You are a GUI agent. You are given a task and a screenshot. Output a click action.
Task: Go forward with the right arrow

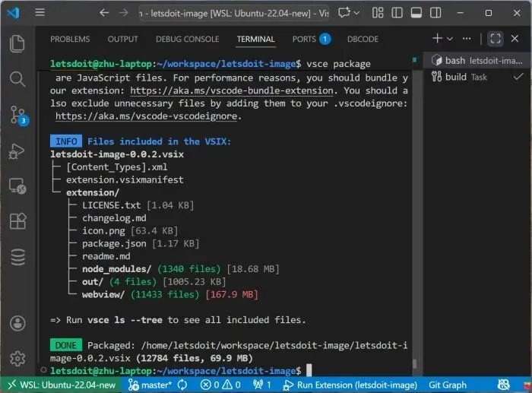pyautogui.click(x=124, y=13)
